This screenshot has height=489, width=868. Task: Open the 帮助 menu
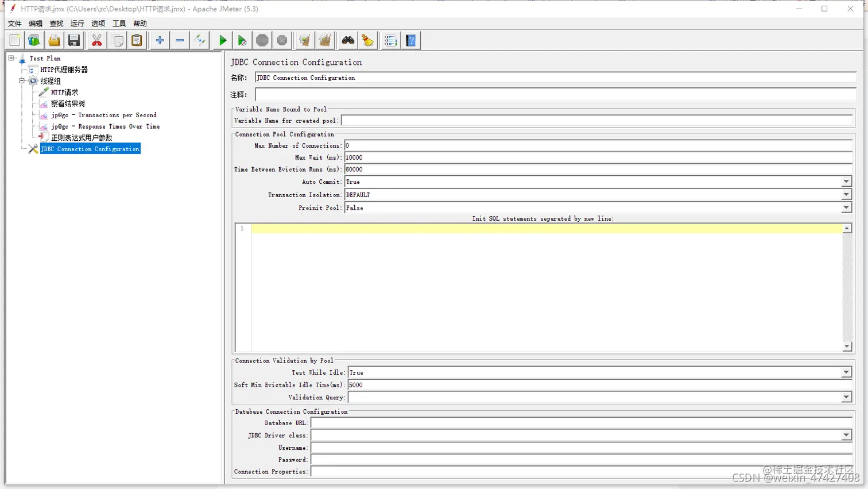140,24
